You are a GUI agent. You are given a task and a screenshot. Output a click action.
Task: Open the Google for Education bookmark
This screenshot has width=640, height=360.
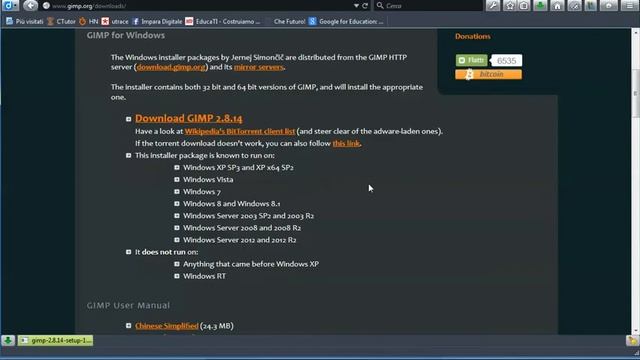coord(346,22)
